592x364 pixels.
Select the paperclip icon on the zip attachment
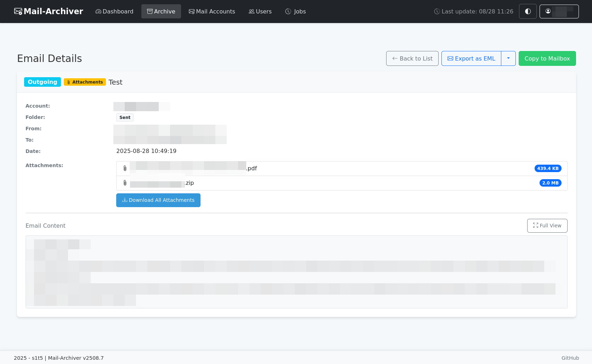[x=125, y=183]
